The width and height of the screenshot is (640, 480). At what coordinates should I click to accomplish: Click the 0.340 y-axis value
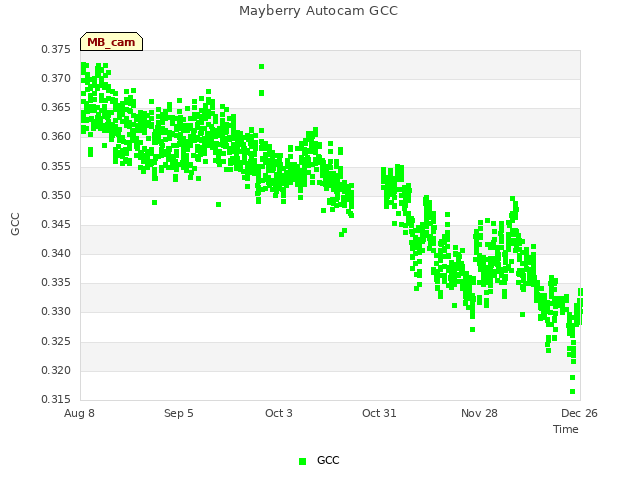tap(56, 253)
